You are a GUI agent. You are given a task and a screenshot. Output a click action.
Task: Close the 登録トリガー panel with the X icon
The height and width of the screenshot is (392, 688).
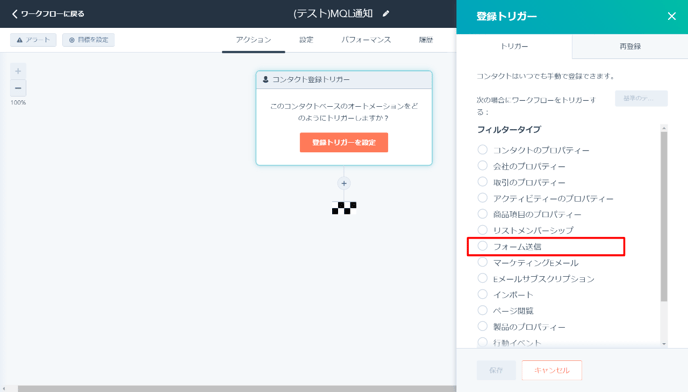[671, 16]
